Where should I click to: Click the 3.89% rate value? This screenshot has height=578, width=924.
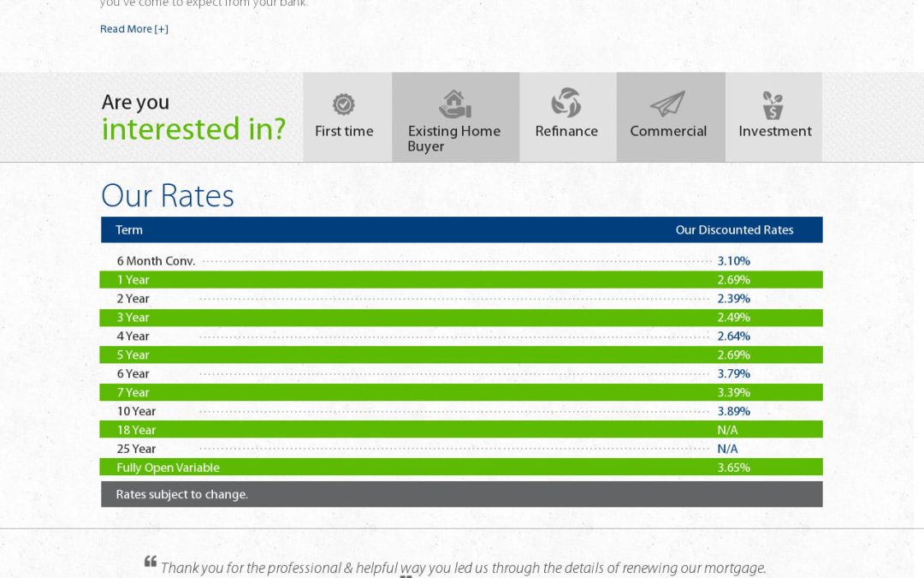click(x=734, y=411)
